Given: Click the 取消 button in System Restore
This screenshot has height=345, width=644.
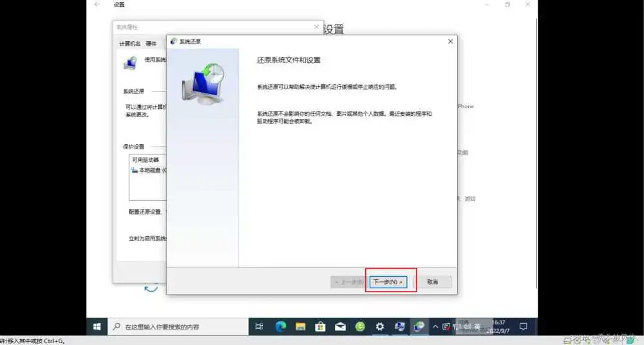Looking at the screenshot, I should tap(433, 282).
